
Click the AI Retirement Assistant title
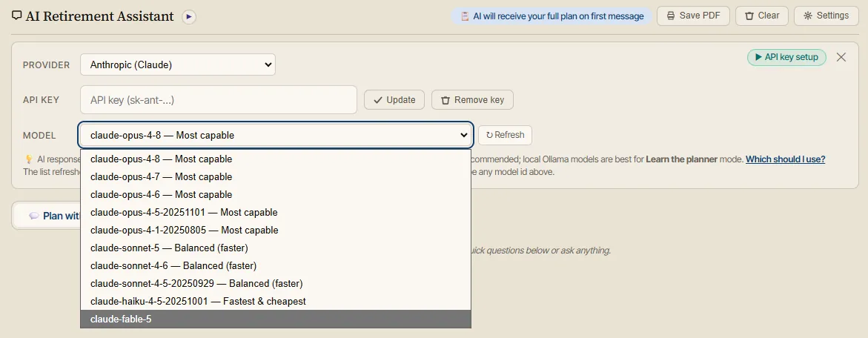tap(99, 16)
